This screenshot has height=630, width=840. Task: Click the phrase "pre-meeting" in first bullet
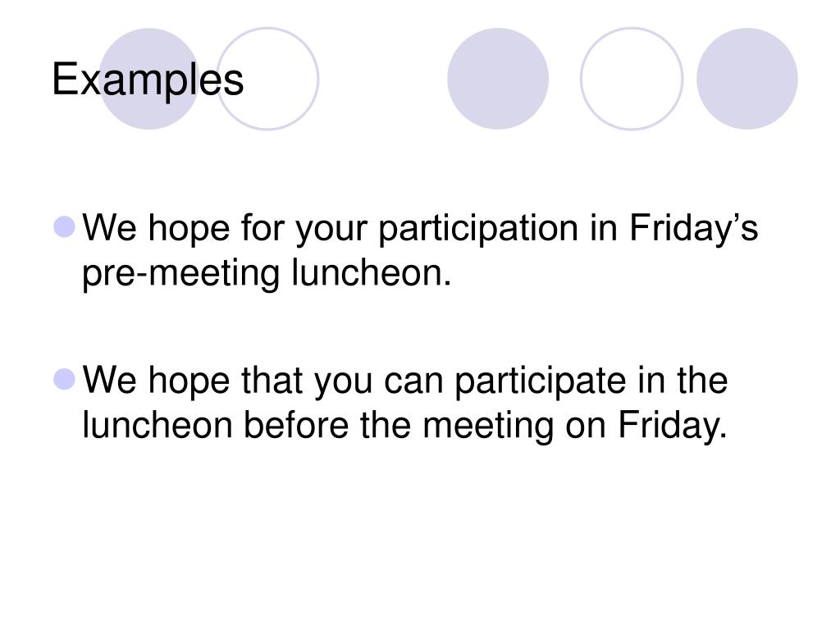180,274
